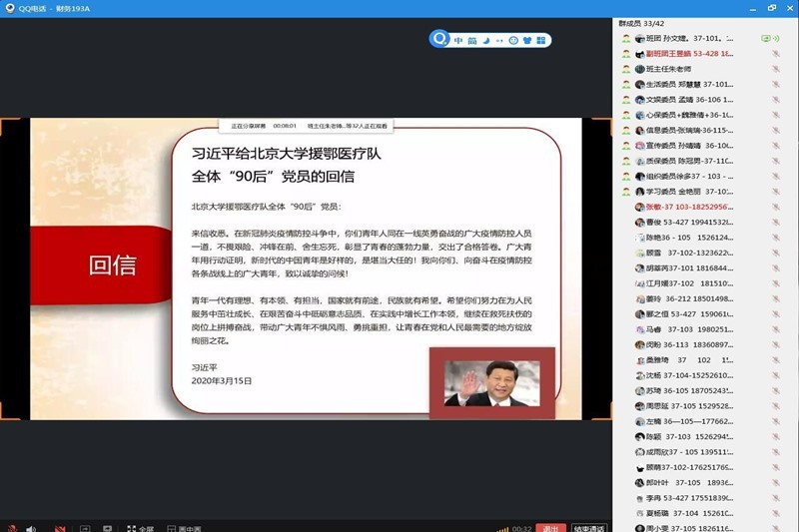Image resolution: width=799 pixels, height=532 pixels.
Task: Click avatar of 闵盼 36-113
Action: click(640, 344)
